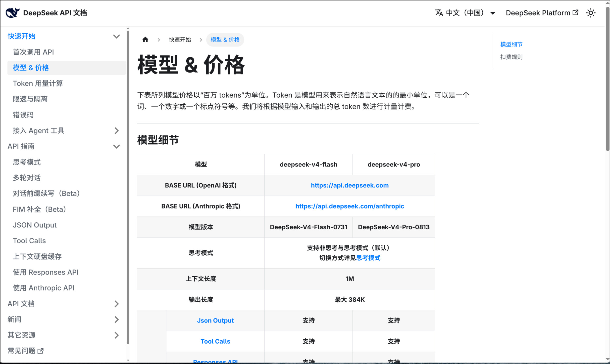Open 使用 Anthropic API page

pos(44,288)
